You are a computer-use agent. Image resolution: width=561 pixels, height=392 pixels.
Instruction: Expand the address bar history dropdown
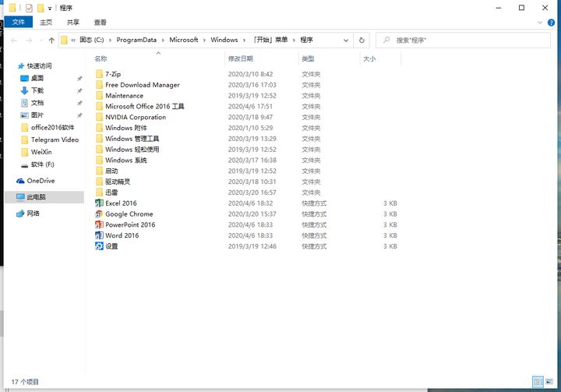pos(346,40)
